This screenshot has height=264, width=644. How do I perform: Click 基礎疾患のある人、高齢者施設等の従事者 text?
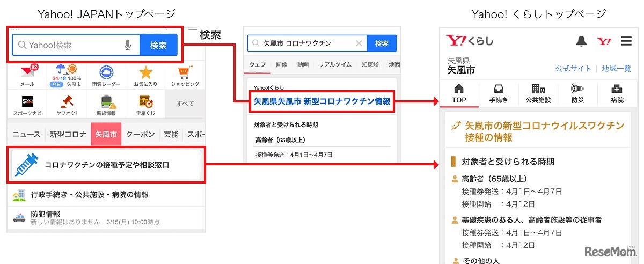(x=532, y=219)
